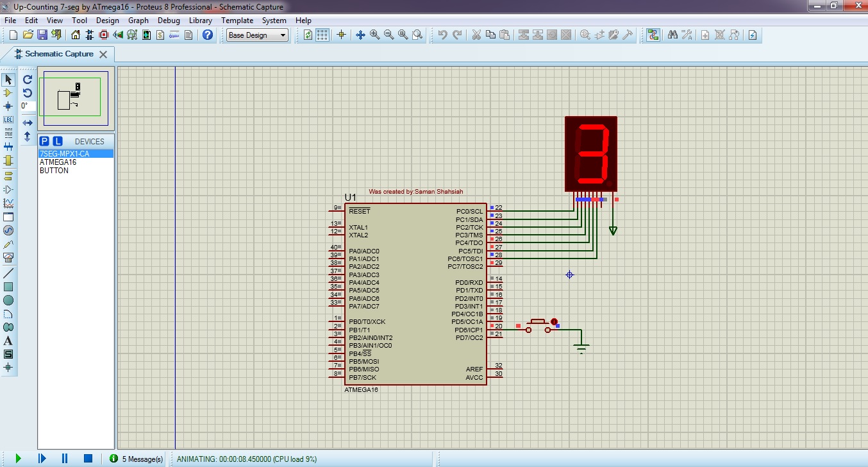Pick the Component mode tool

pyautogui.click(x=8, y=93)
